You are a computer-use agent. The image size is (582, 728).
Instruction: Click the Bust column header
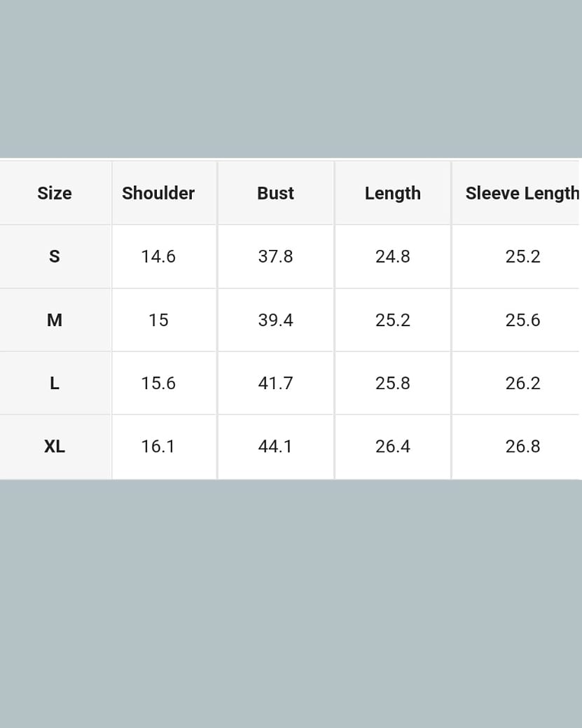pos(275,193)
